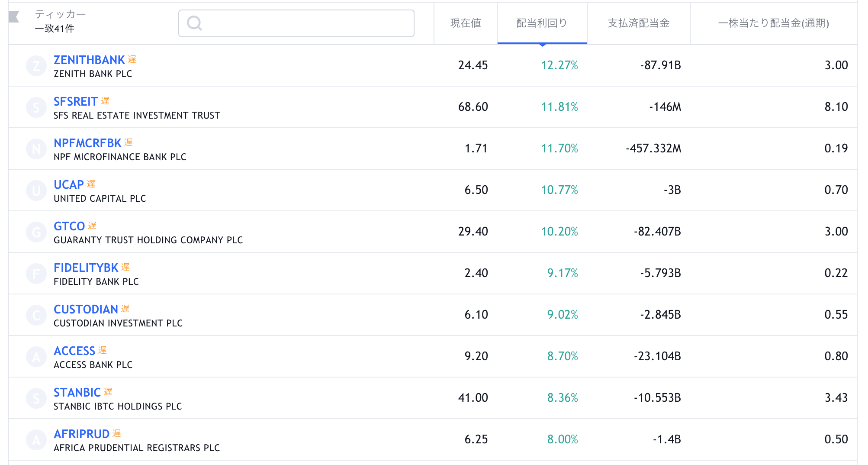Click the 68.60 price value

(x=473, y=107)
